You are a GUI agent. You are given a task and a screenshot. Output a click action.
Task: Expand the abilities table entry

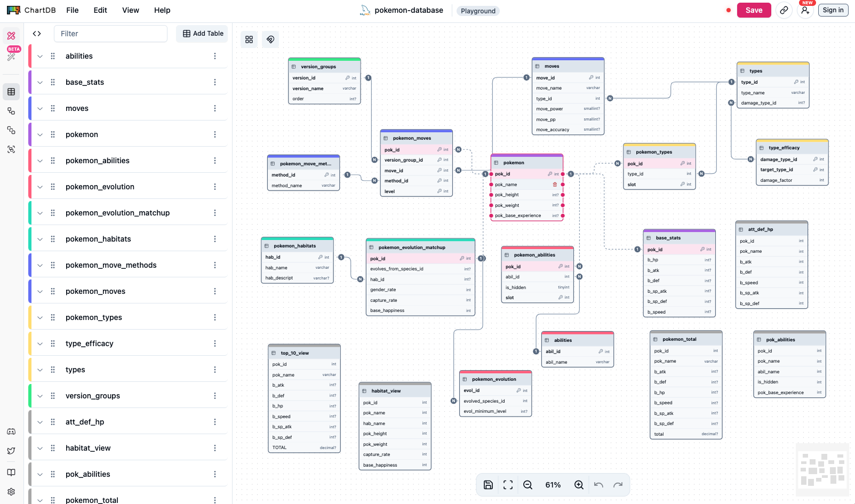click(x=40, y=56)
